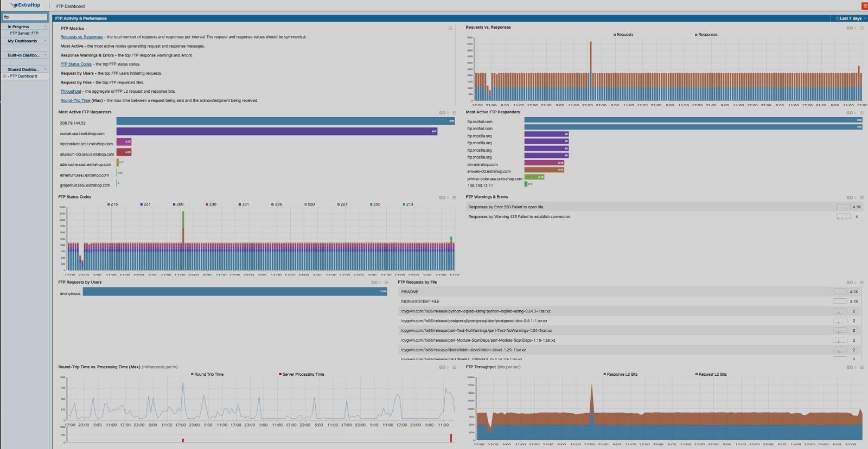The height and width of the screenshot is (449, 868).
Task: Open Error 550 Failed to open file row
Action: [x=664, y=207]
